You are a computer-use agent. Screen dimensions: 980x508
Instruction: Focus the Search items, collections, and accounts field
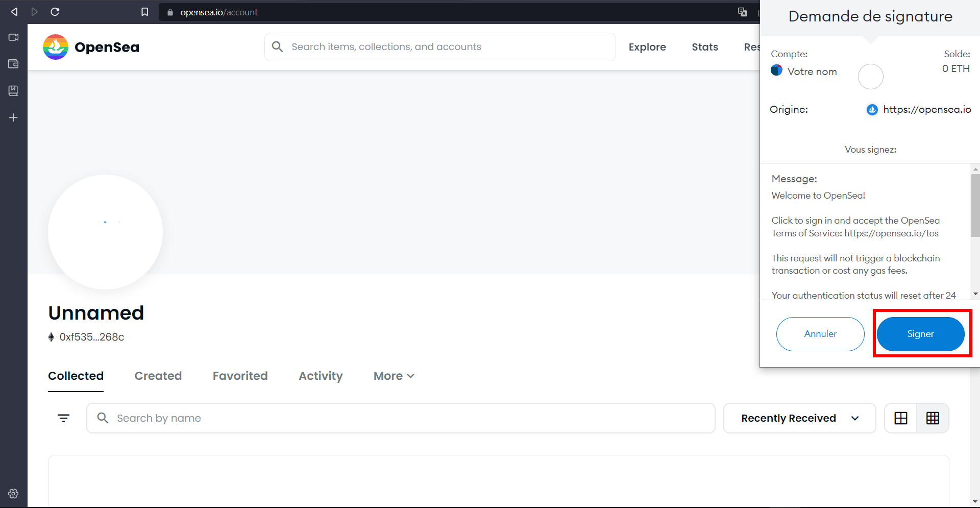coord(440,47)
